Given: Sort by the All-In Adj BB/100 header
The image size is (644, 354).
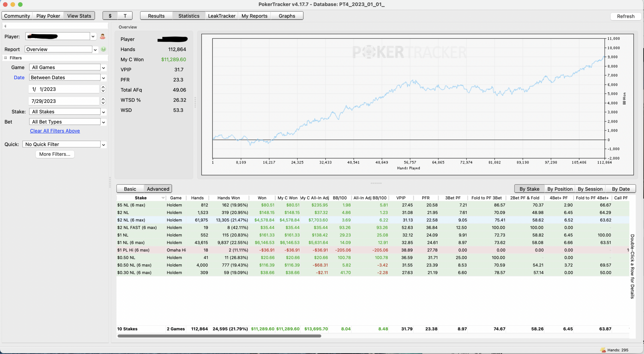Looking at the screenshot, I should [370, 198].
